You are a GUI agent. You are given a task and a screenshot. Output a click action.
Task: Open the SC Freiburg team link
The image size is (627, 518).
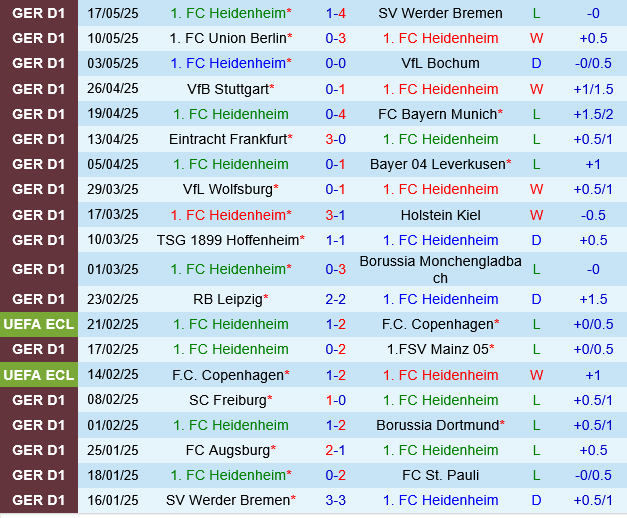[229, 400]
